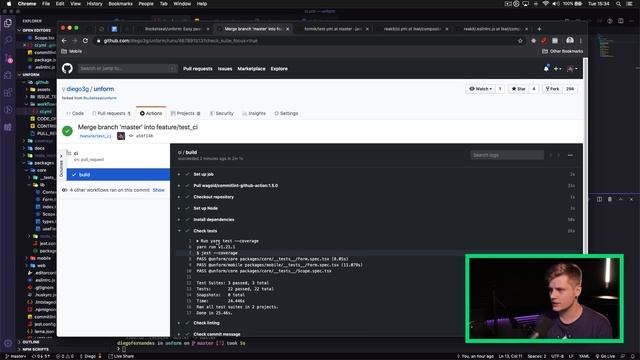Switch to the repository Code tab
The height and width of the screenshot is (360, 640).
point(75,113)
